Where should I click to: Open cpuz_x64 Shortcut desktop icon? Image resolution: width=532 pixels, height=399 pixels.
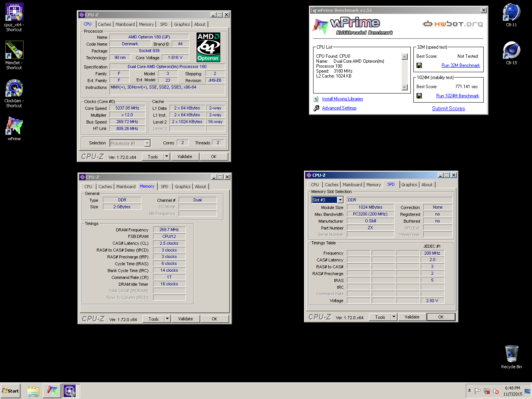[14, 17]
